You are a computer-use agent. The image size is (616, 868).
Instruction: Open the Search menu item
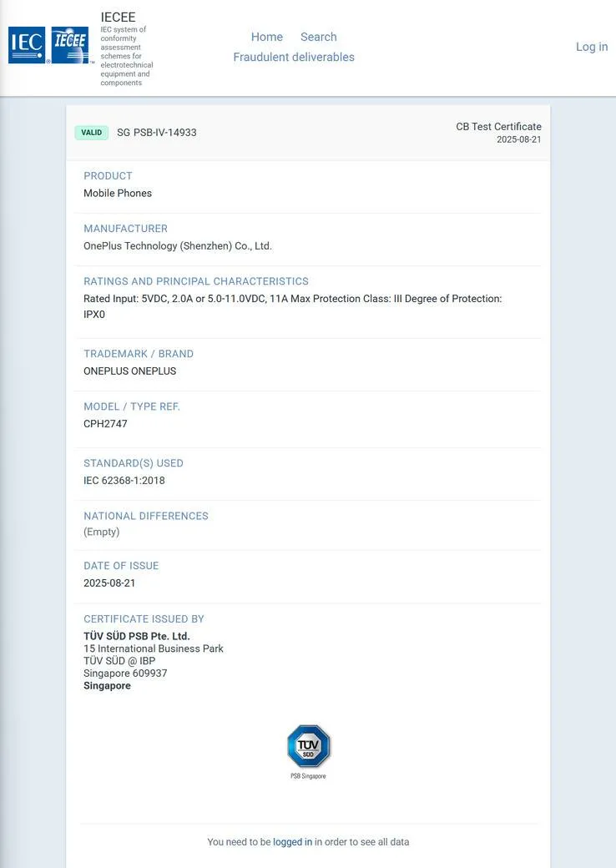click(x=318, y=37)
